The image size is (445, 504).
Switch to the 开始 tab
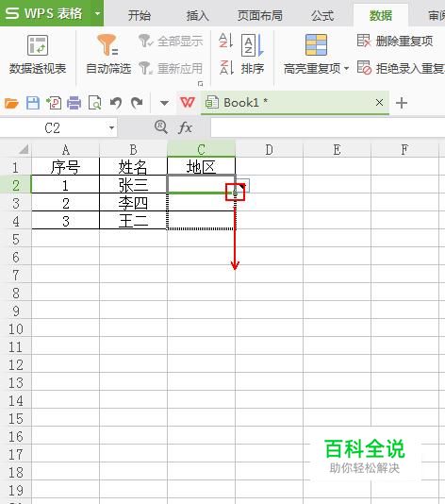point(139,15)
